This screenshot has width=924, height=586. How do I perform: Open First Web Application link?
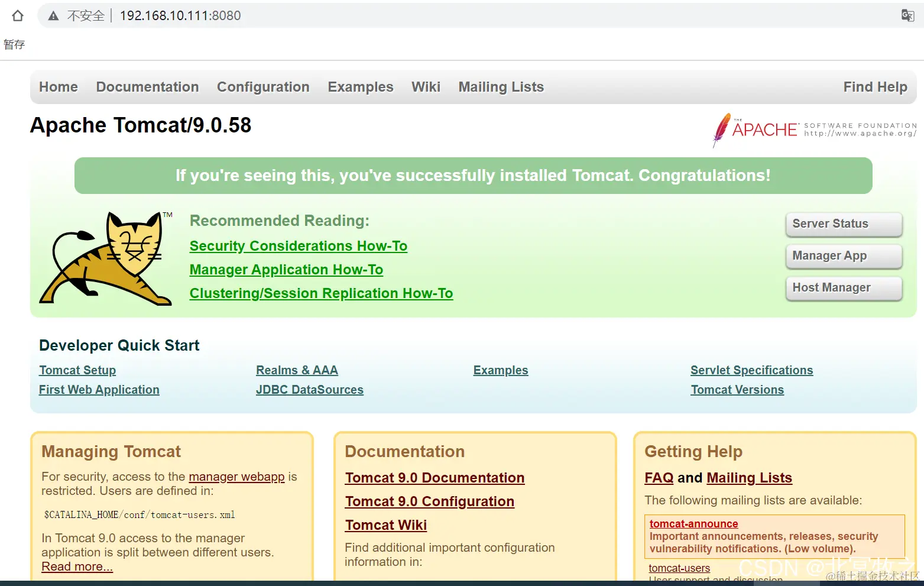click(99, 390)
